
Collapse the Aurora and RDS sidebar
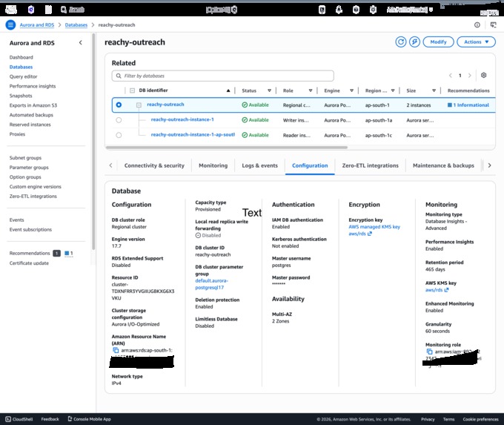(80, 42)
